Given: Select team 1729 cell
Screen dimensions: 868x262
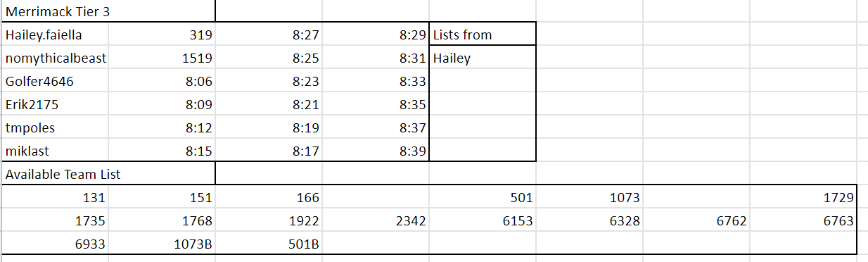Looking at the screenshot, I should [x=803, y=197].
